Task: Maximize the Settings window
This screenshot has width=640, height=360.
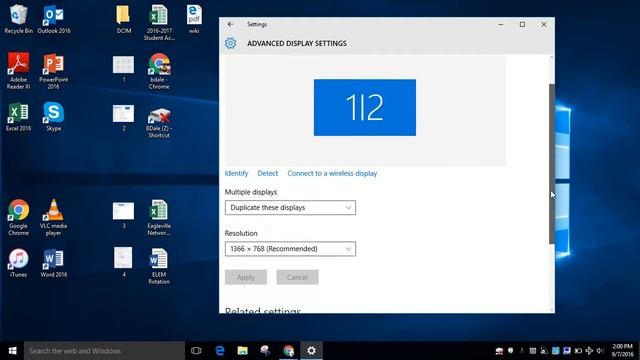Action: point(522,24)
